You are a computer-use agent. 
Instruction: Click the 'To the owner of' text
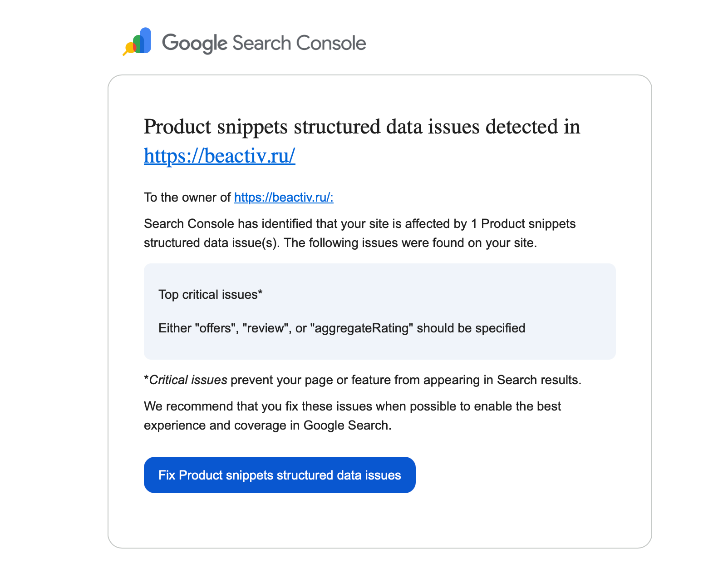(187, 198)
